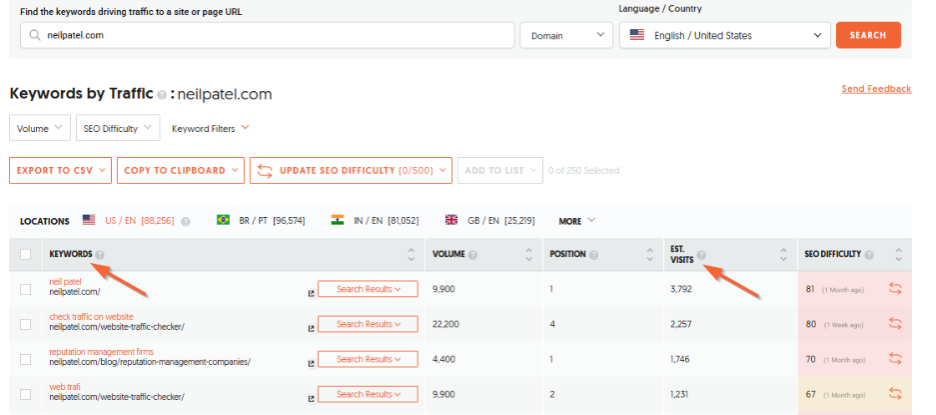Expand Keyword Filters
The width and height of the screenshot is (936, 415).
[x=210, y=128]
